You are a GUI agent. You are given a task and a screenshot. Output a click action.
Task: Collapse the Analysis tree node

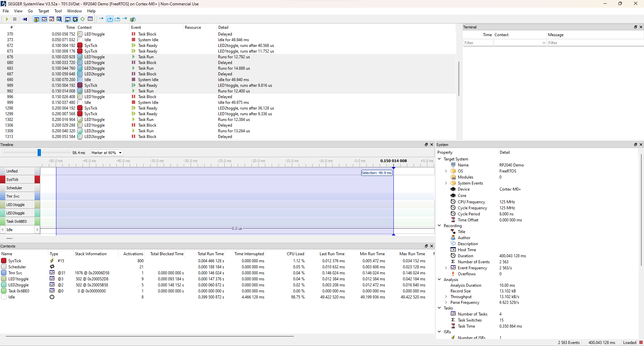click(x=439, y=280)
